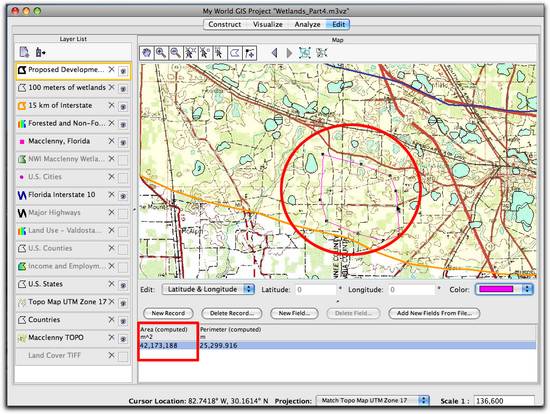Click the Delete Field button

(353, 313)
